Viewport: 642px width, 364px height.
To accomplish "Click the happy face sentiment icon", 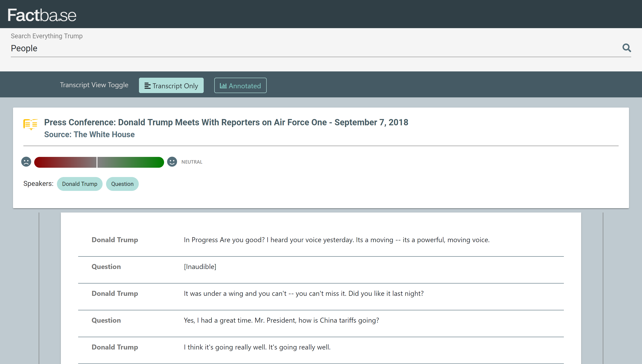I will point(172,162).
